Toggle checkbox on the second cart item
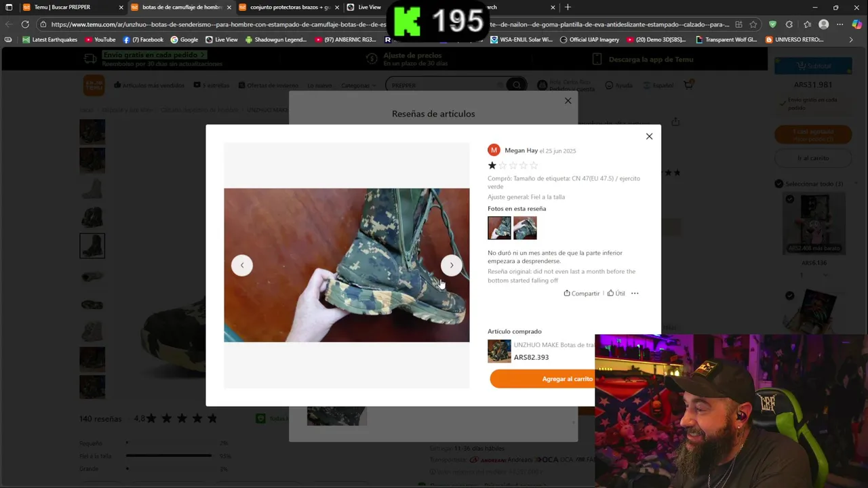This screenshot has width=868, height=488. [790, 296]
